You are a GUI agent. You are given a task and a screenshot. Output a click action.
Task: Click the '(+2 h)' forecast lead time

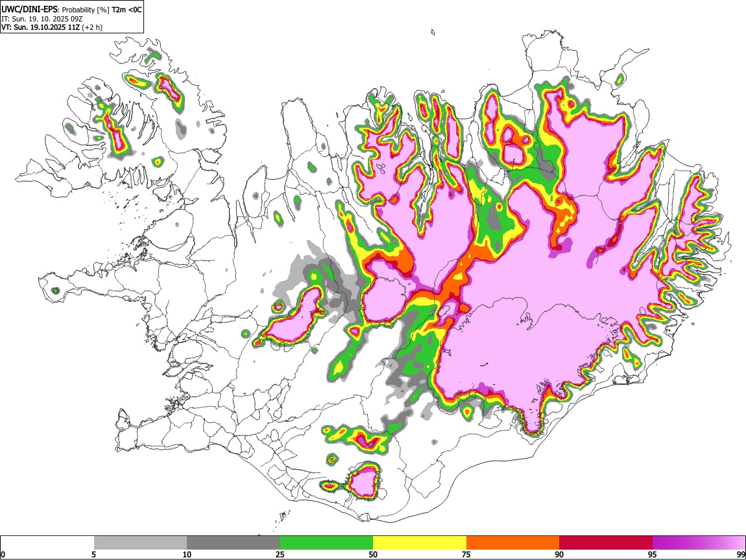pos(92,27)
